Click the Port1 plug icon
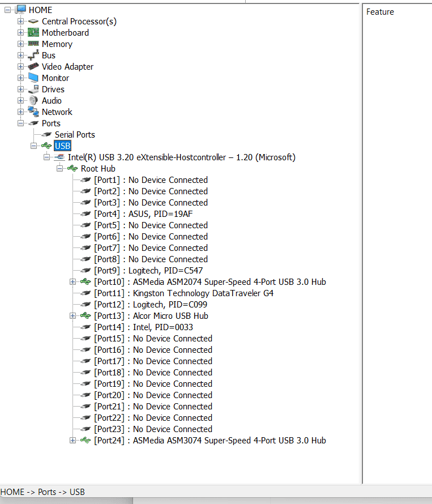 pos(85,180)
